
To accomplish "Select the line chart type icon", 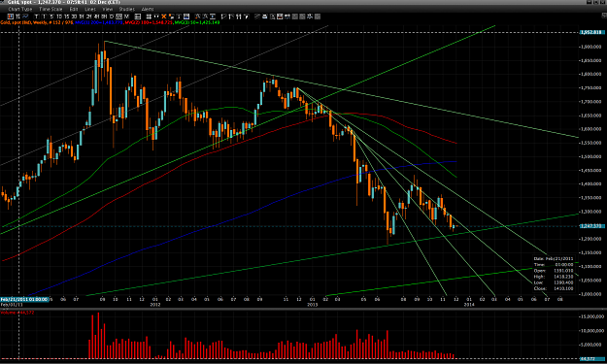I will (25, 17).
